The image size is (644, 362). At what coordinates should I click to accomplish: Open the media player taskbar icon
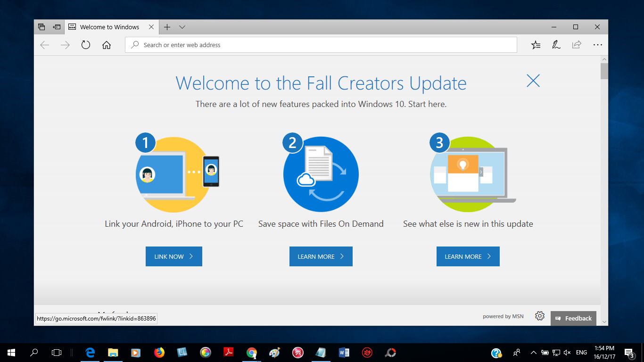tap(136, 352)
